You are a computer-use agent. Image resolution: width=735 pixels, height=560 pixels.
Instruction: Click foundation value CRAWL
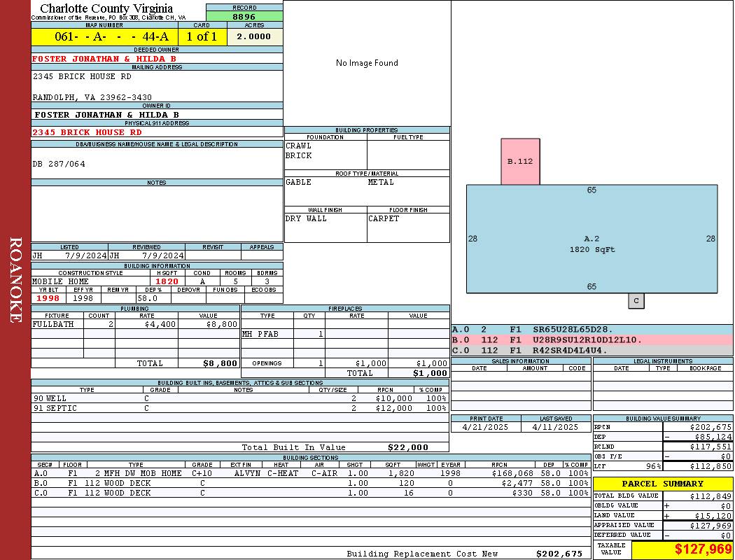(298, 146)
